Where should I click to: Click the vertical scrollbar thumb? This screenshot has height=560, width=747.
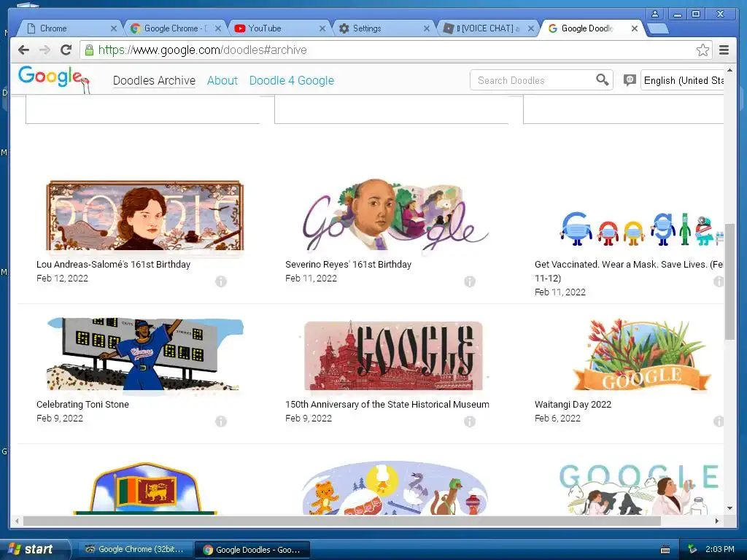point(729,281)
